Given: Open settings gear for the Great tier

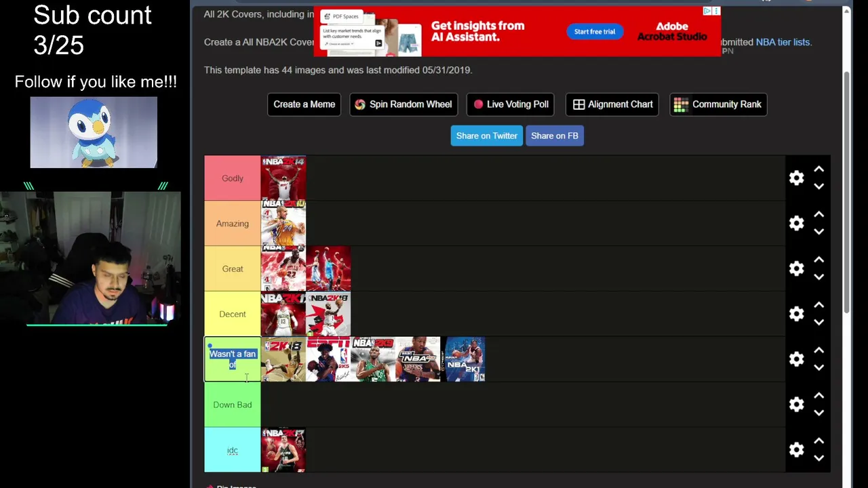Looking at the screenshot, I should (x=796, y=269).
